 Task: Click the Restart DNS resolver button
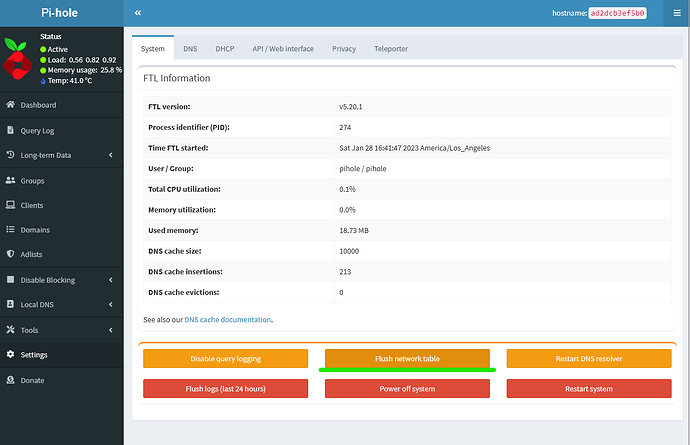click(x=588, y=358)
